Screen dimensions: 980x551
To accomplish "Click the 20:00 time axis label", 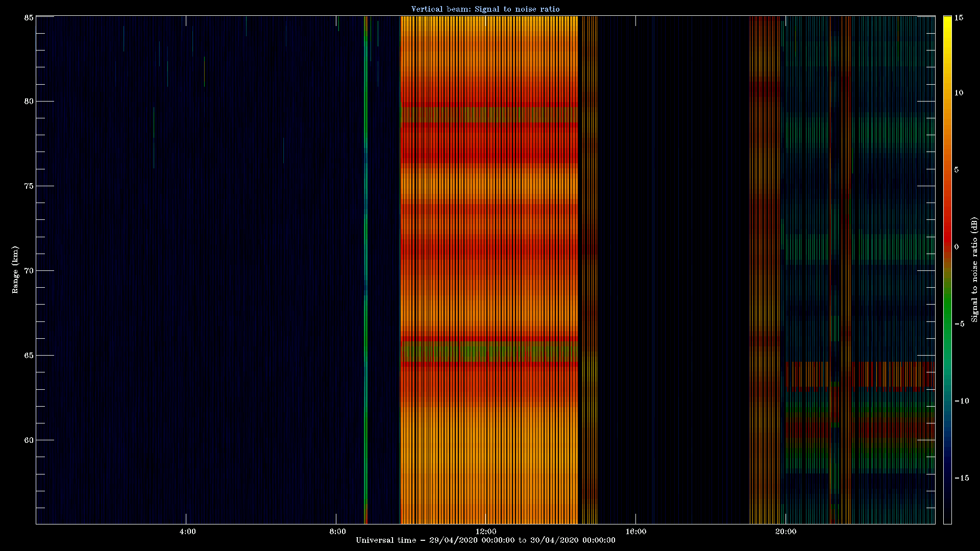I will [786, 532].
